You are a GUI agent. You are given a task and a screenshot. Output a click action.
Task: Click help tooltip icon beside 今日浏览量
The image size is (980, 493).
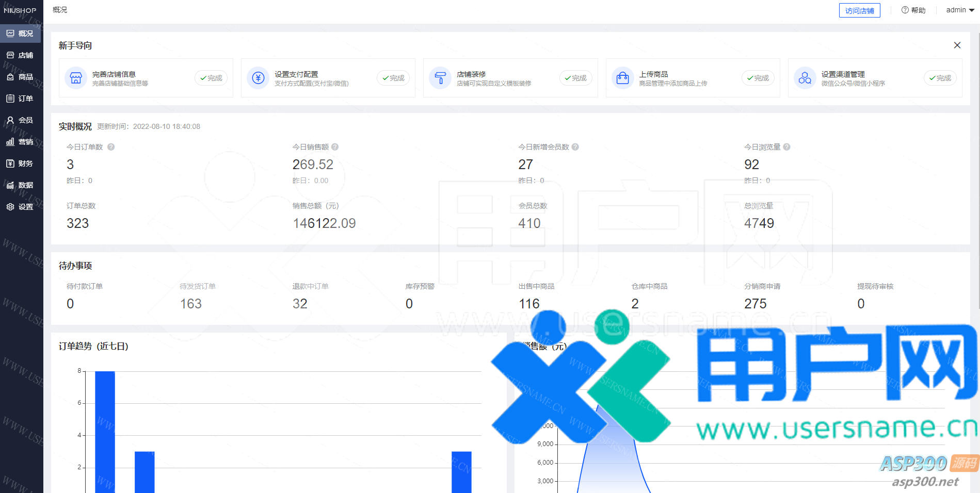point(786,147)
